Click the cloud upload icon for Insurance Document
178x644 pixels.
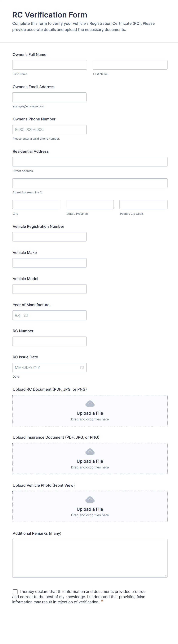[x=90, y=452]
